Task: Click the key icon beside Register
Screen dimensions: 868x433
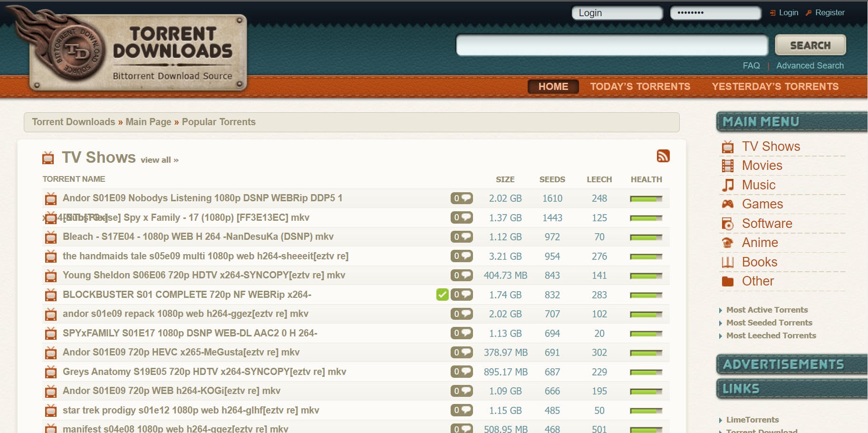Action: [x=808, y=13]
